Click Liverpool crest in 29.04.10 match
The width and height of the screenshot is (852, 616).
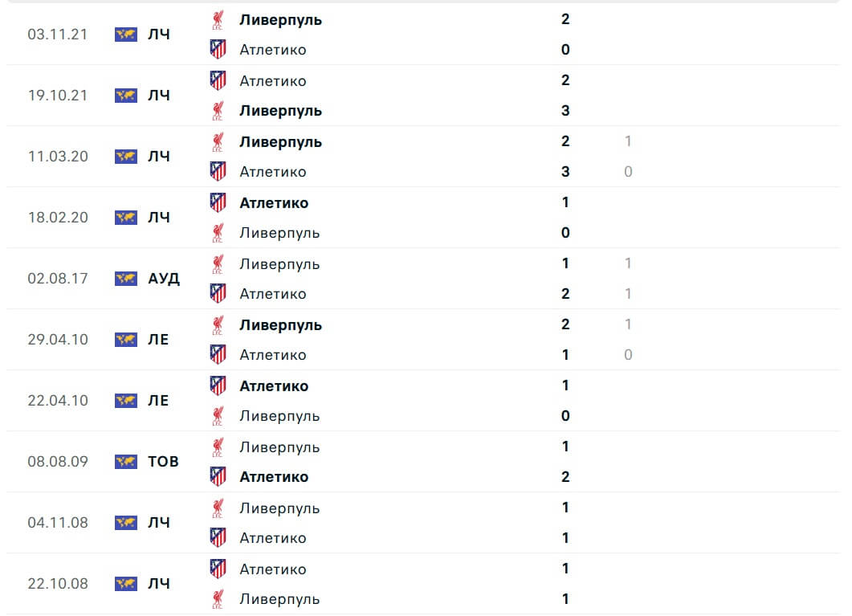pos(218,325)
